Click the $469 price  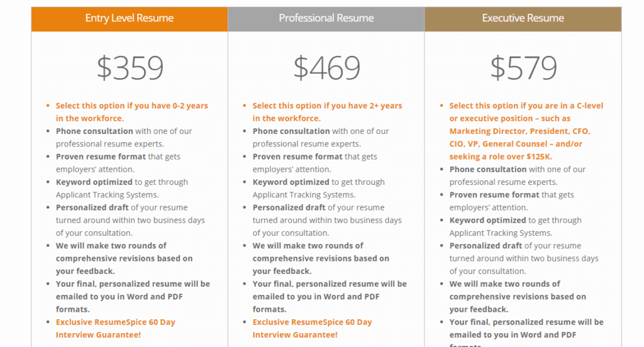[326, 68]
